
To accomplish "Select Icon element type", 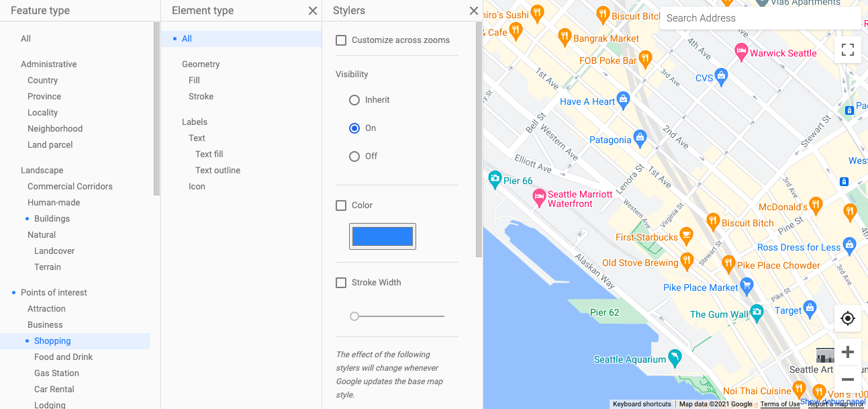I will coord(197,187).
